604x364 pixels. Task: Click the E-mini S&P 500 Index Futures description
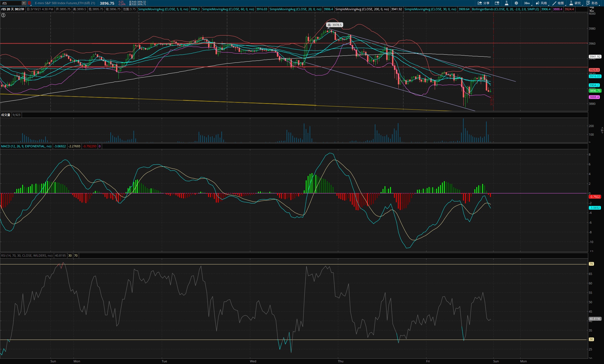[x=65, y=3]
